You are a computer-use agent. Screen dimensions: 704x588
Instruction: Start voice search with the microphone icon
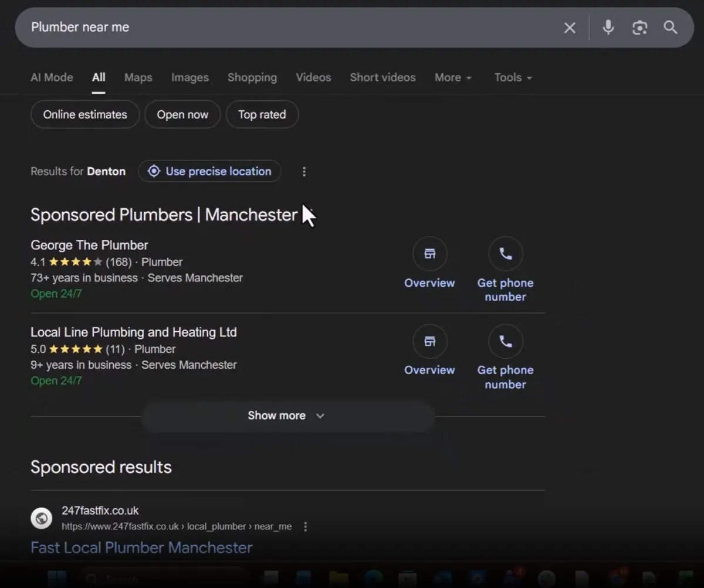pyautogui.click(x=608, y=27)
